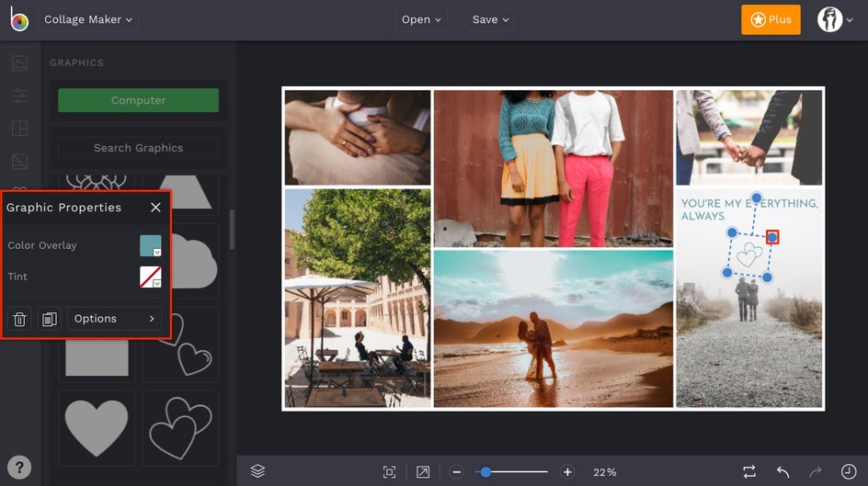This screenshot has width=868, height=486.
Task: Open the Patterns sidebar icon
Action: pyautogui.click(x=19, y=162)
